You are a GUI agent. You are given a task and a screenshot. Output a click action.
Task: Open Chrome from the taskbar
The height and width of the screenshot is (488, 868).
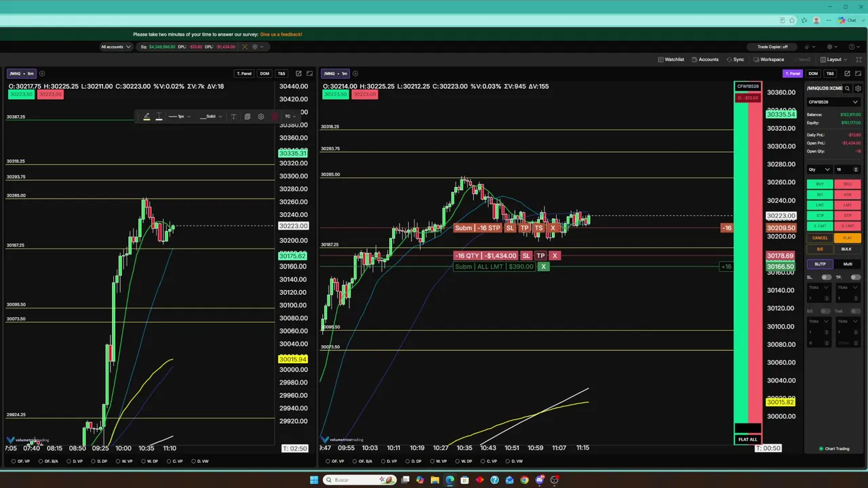[x=524, y=480]
